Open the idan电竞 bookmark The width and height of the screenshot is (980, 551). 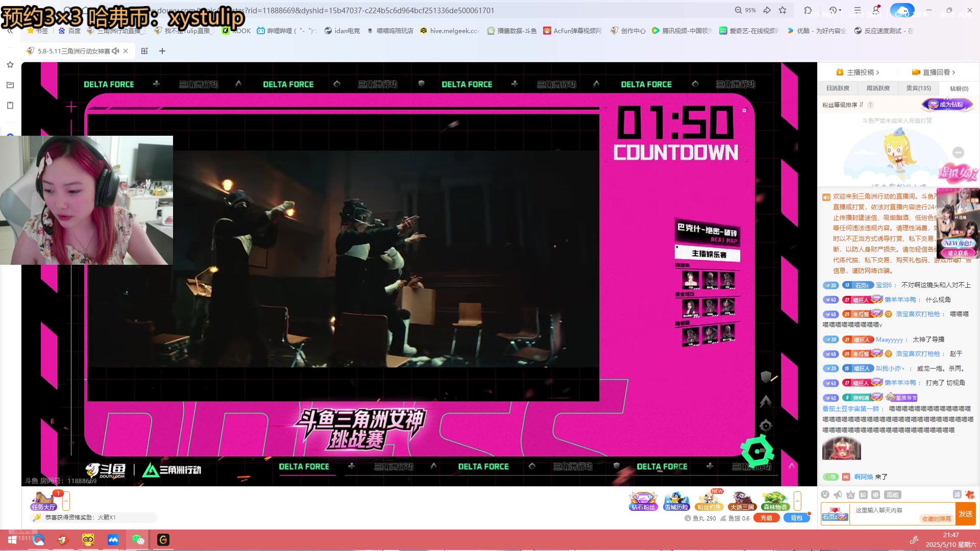(342, 31)
